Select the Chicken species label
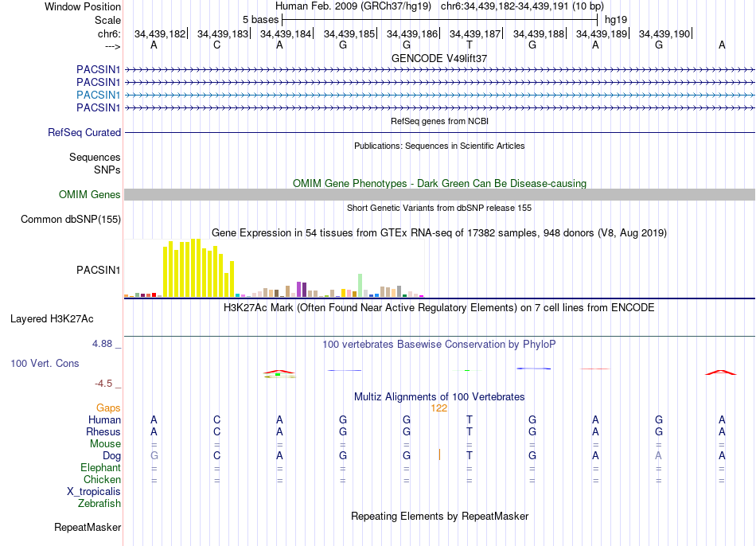This screenshot has height=546, width=756. pos(102,479)
